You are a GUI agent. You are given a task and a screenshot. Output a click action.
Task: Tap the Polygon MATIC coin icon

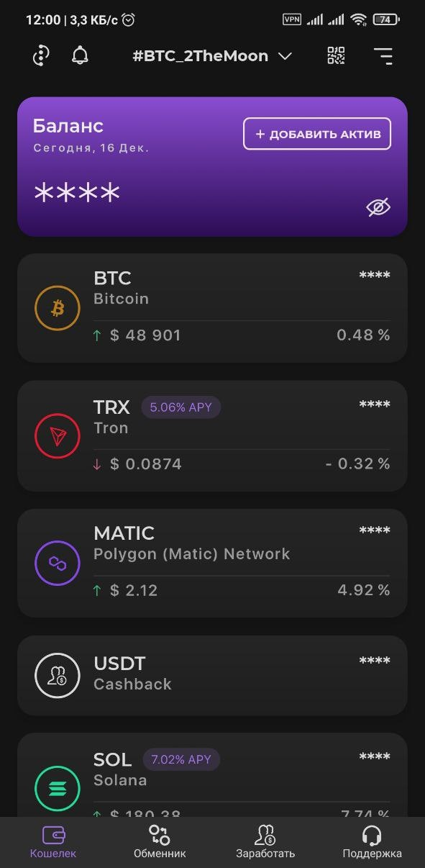pyautogui.click(x=58, y=563)
